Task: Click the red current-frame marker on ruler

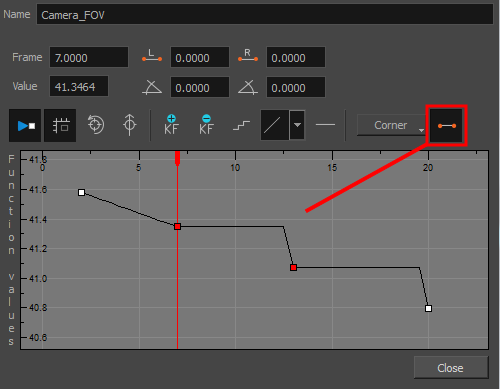Action: click(x=177, y=158)
